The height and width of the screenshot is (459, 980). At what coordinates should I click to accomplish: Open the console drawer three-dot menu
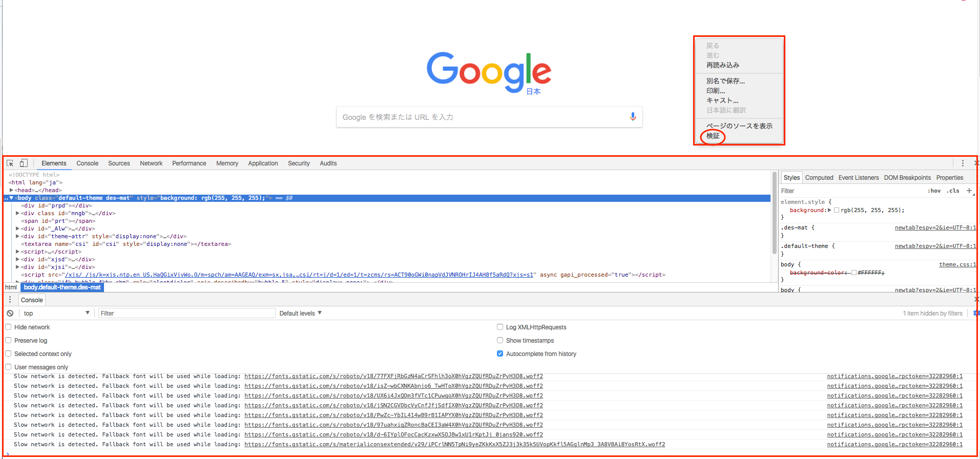tap(10, 300)
